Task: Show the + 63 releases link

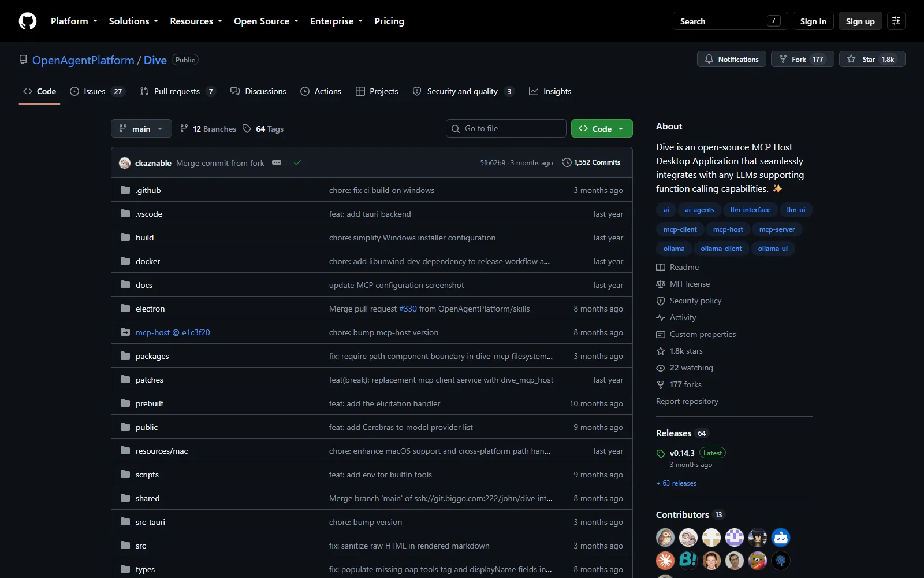Action: tap(676, 483)
